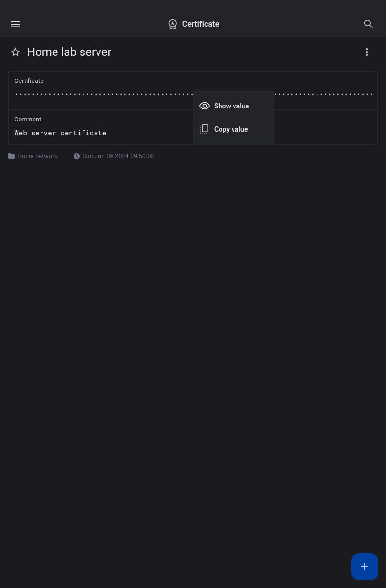Click the "Comment" field label
Image resolution: width=386 pixels, height=588 pixels.
tap(28, 120)
